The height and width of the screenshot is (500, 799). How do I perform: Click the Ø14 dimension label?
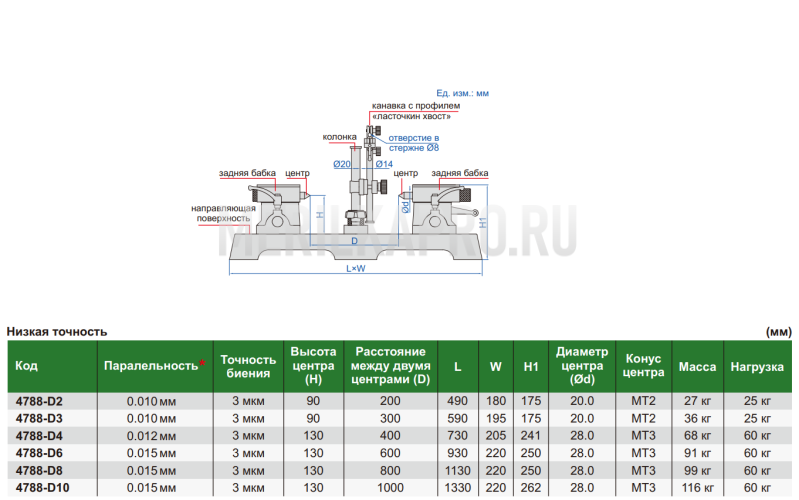tap(384, 164)
